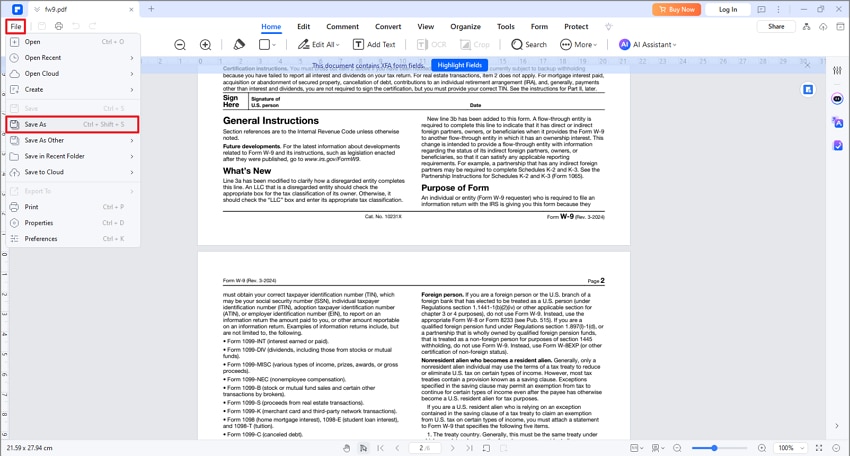Select the highlighter marker tool
The height and width of the screenshot is (456, 850).
click(239, 44)
